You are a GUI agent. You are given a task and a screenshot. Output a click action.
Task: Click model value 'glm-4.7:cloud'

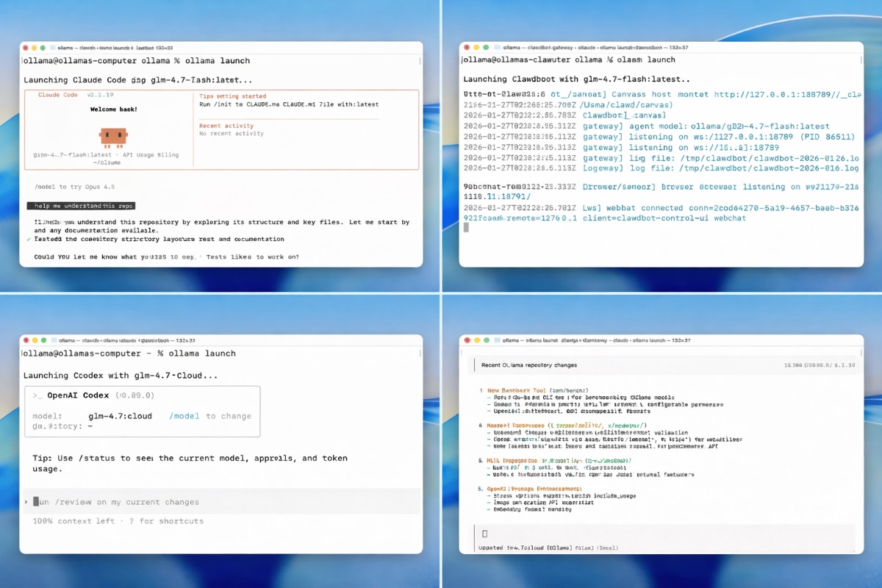point(121,416)
